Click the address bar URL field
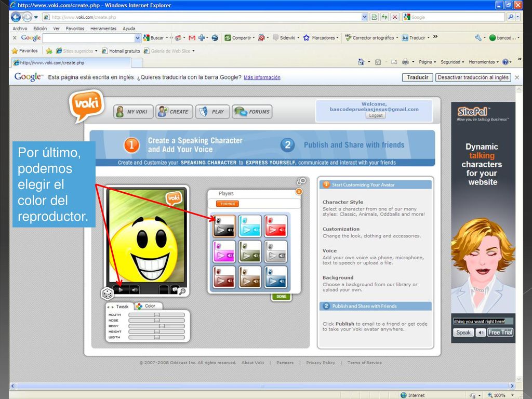 (205, 17)
